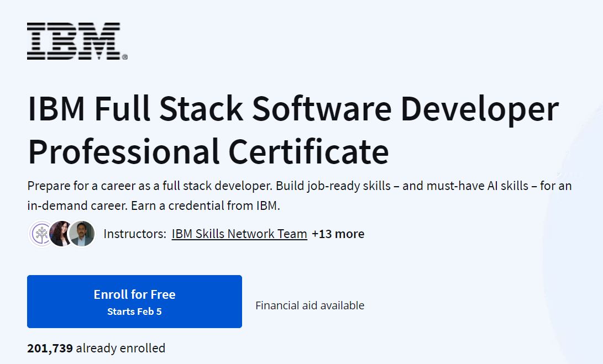Open the IBM Skills Network Team link
603x364 pixels.
pos(239,234)
